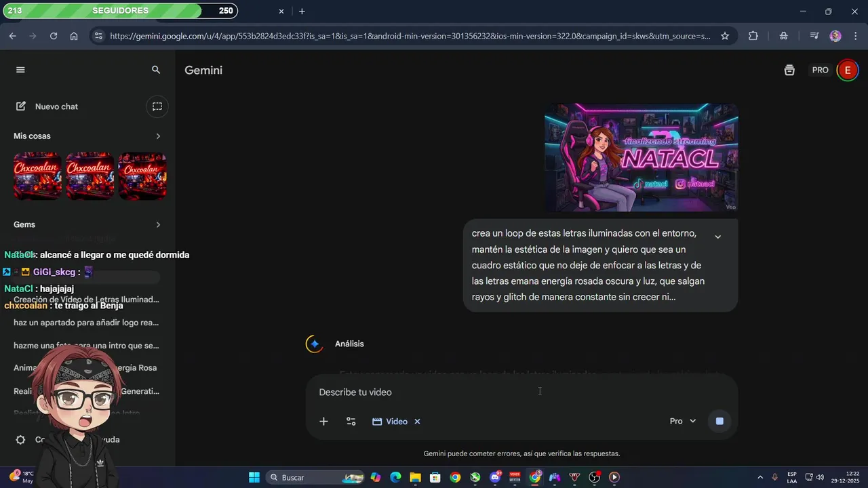Open Microsoft Store from the taskbar
868x488 pixels.
click(435, 477)
